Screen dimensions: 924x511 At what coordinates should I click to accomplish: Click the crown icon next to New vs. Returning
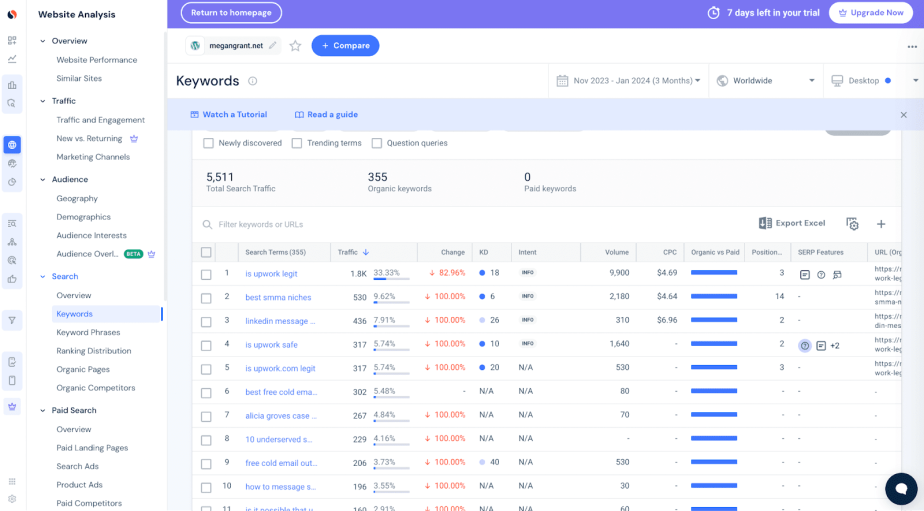pyautogui.click(x=134, y=139)
